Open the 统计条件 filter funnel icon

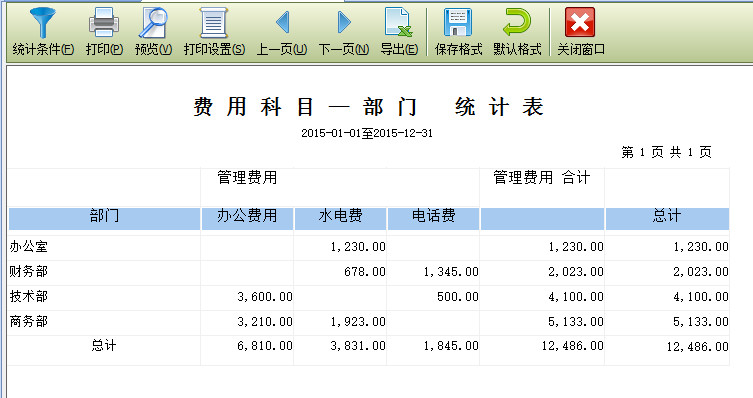43,23
